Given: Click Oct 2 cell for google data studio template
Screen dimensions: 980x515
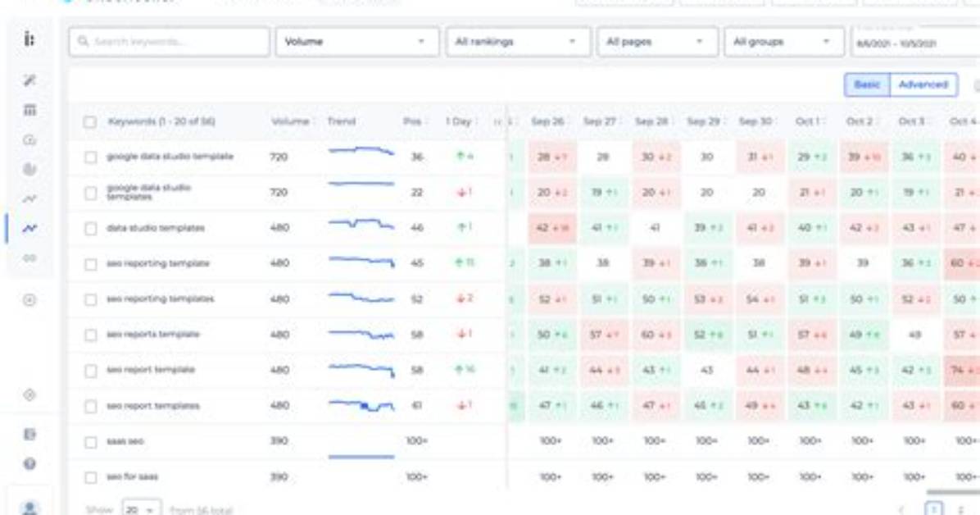Looking at the screenshot, I should tap(863, 157).
